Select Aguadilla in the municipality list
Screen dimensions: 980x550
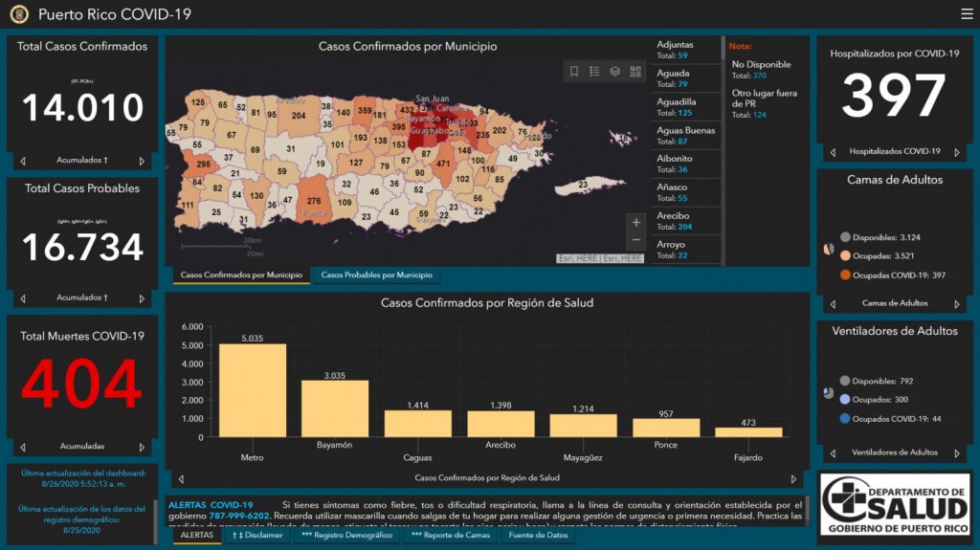point(684,106)
